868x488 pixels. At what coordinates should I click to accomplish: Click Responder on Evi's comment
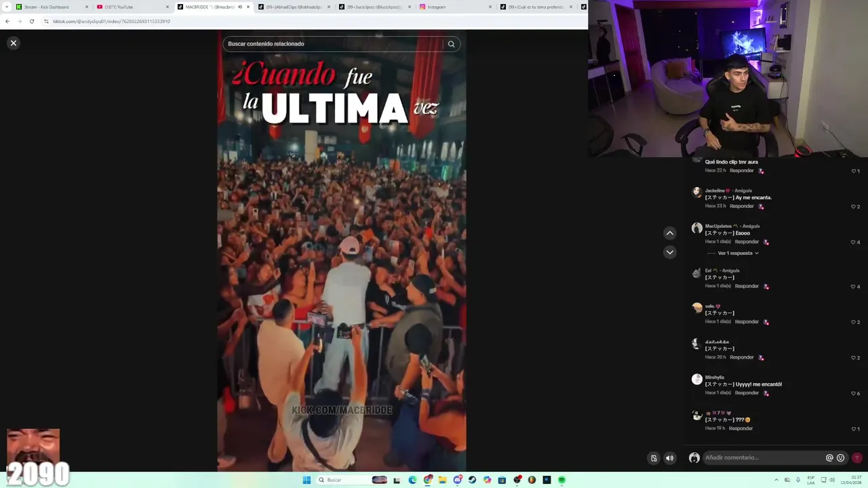click(x=747, y=286)
